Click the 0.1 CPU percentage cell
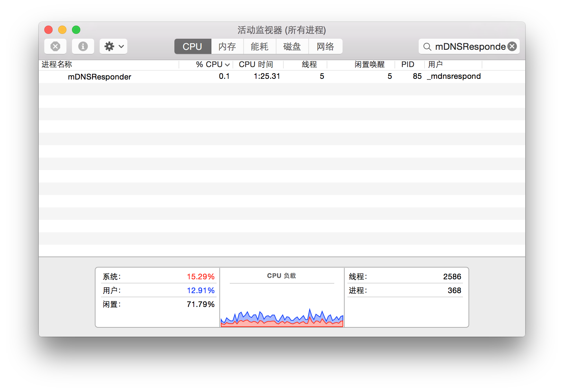The image size is (564, 392). [x=224, y=76]
